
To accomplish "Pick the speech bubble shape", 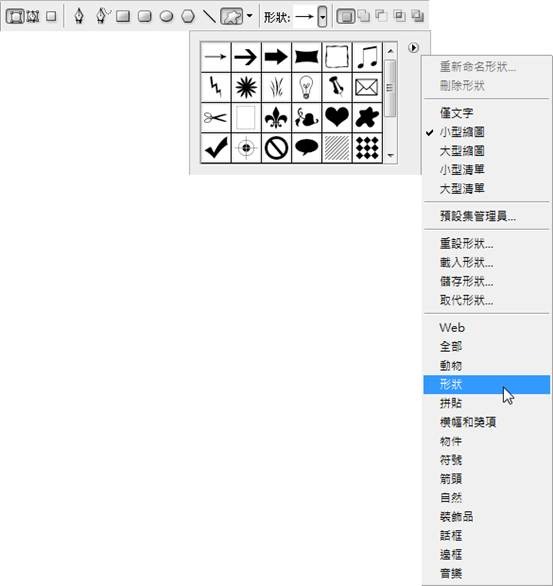I will coord(306,148).
